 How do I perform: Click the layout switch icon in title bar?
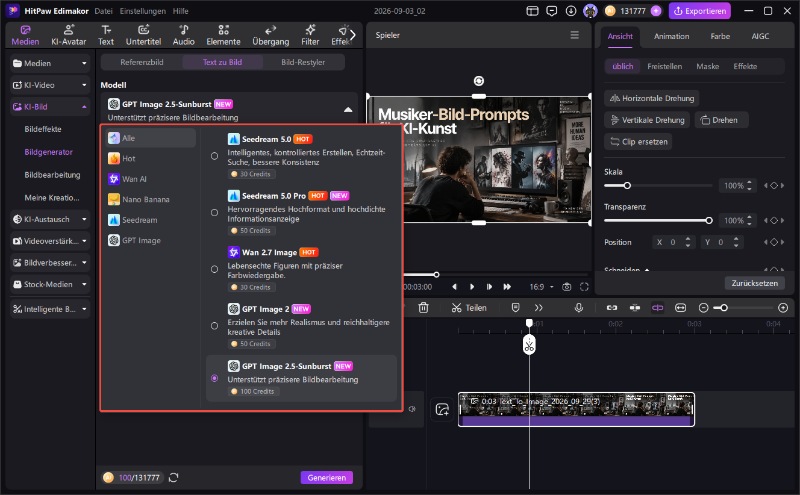(532, 11)
